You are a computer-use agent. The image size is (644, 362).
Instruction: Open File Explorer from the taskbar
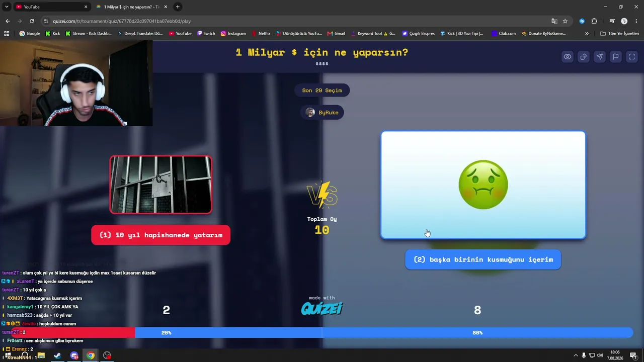click(x=41, y=355)
